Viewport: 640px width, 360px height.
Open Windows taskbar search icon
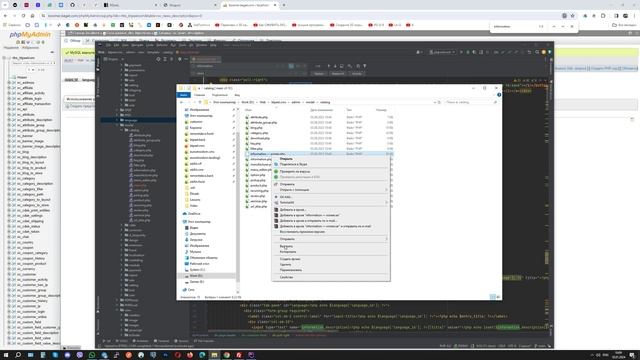pos(18,355)
